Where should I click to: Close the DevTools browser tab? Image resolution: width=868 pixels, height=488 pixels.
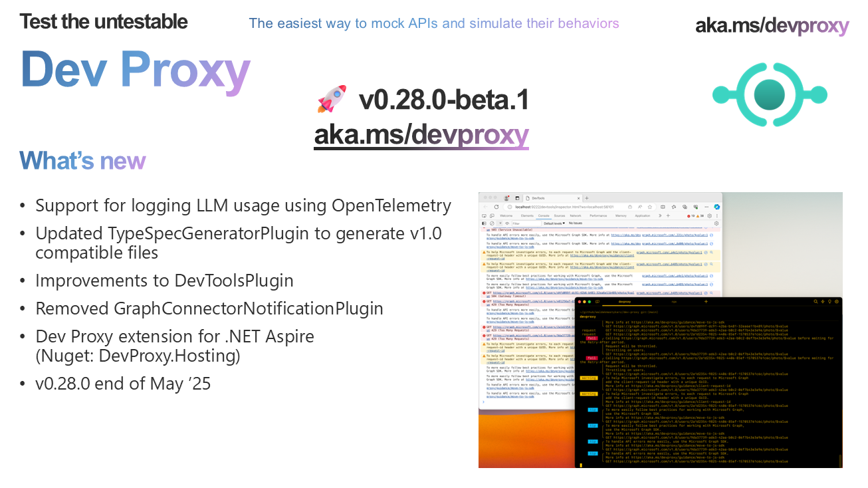coord(578,198)
